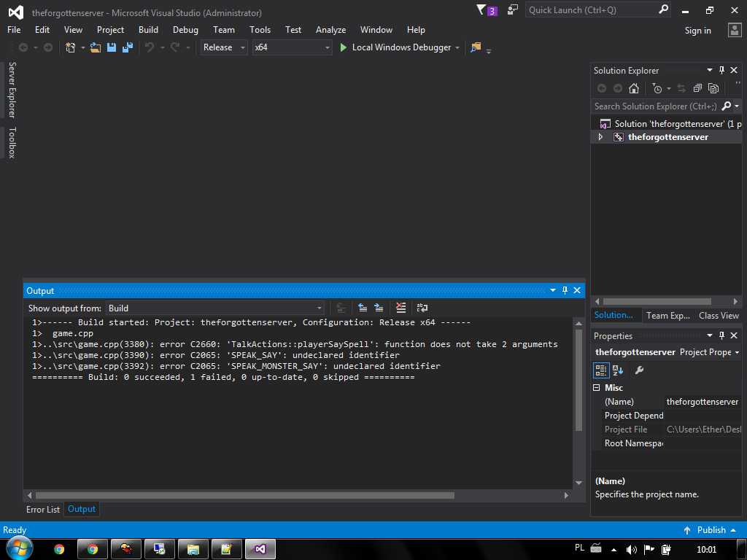747x560 pixels.
Task: Click the Open File folder icon
Action: pos(96,47)
